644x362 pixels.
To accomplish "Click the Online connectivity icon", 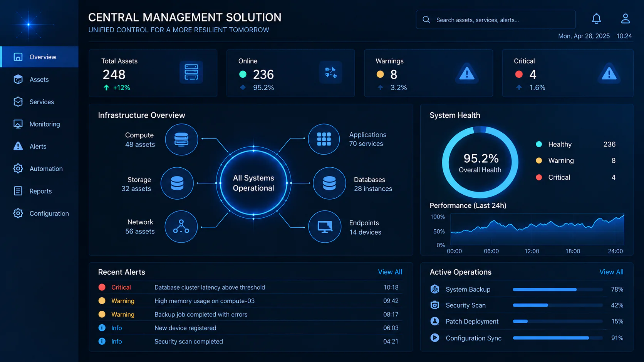I will point(330,72).
